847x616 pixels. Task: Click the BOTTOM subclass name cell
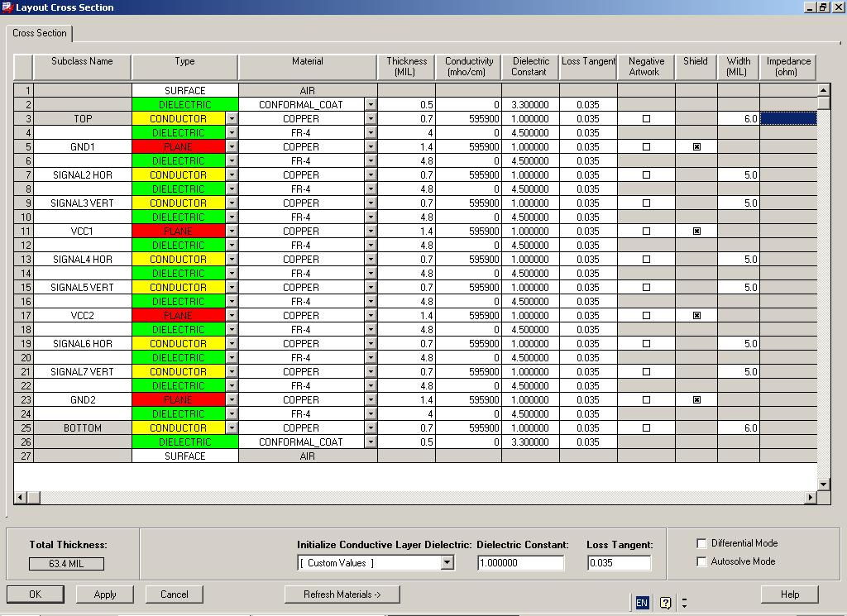82,427
